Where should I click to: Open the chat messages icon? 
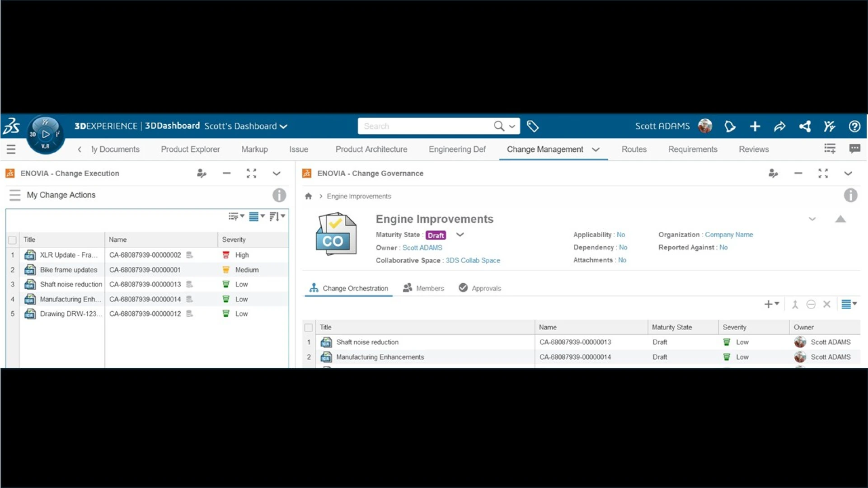pyautogui.click(x=854, y=149)
